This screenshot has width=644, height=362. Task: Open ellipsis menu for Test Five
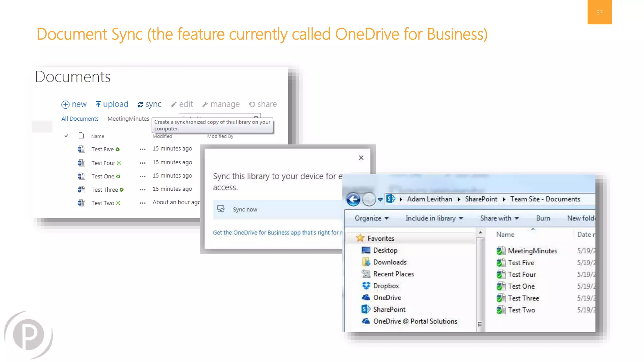click(x=142, y=150)
